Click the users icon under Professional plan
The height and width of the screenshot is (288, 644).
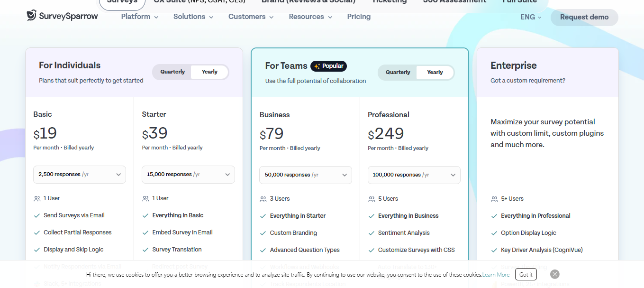(x=372, y=199)
